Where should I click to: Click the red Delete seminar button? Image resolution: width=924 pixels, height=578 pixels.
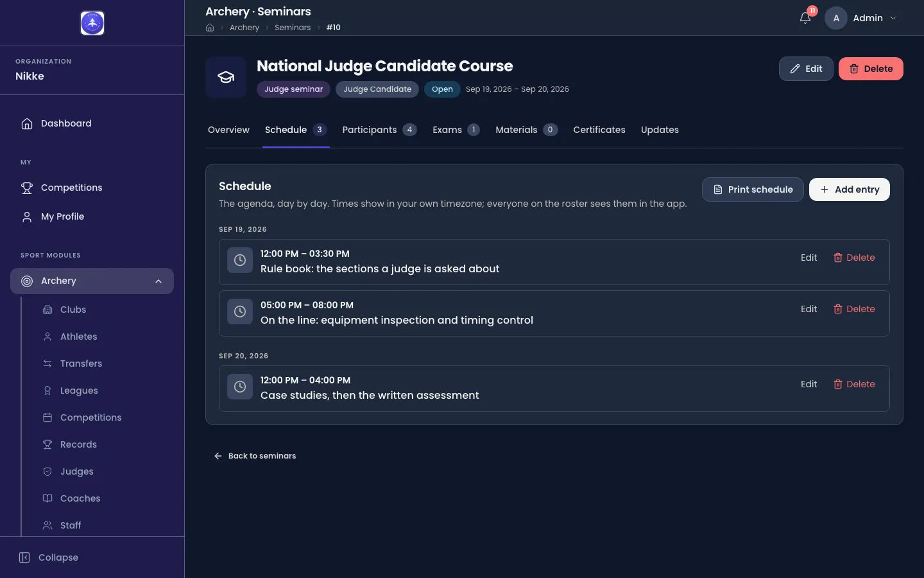coord(871,69)
